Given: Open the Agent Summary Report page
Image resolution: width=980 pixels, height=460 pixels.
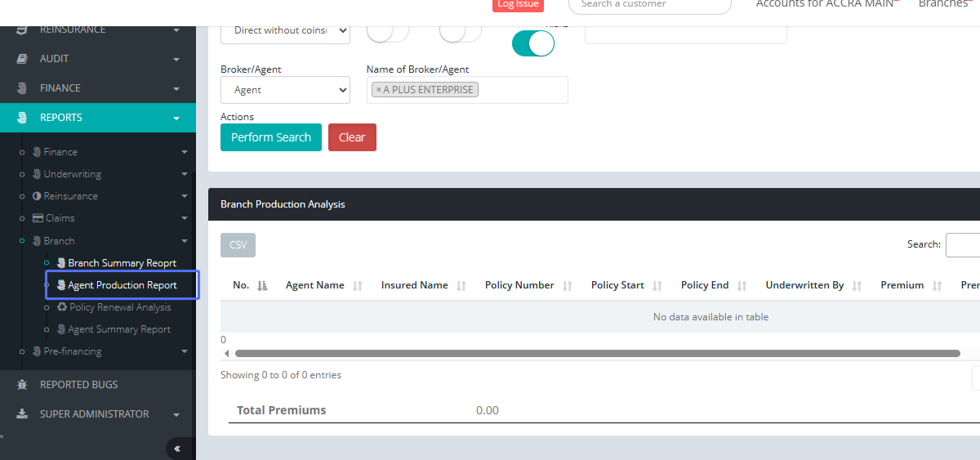Looking at the screenshot, I should click(119, 329).
